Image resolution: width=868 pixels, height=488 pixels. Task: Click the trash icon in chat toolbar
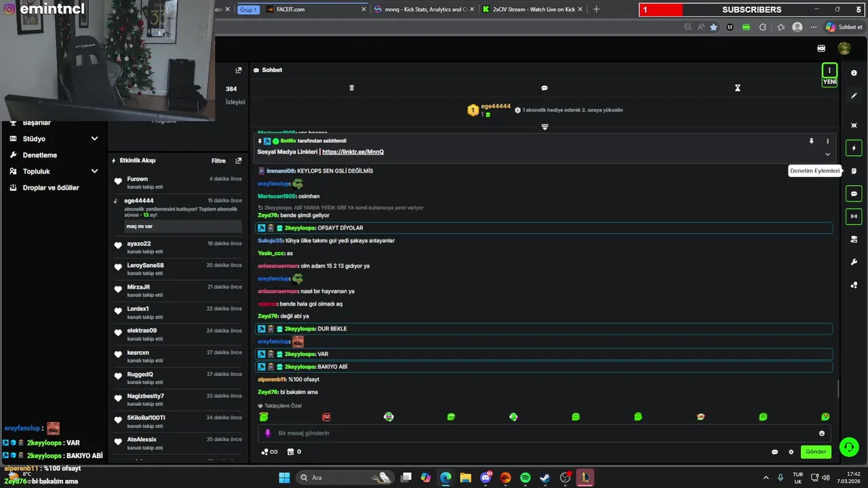point(351,88)
